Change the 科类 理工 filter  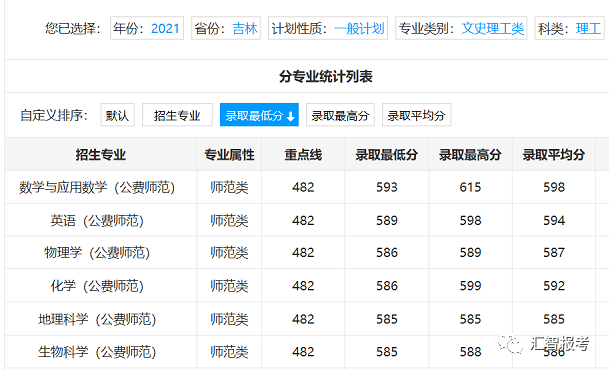pyautogui.click(x=569, y=28)
